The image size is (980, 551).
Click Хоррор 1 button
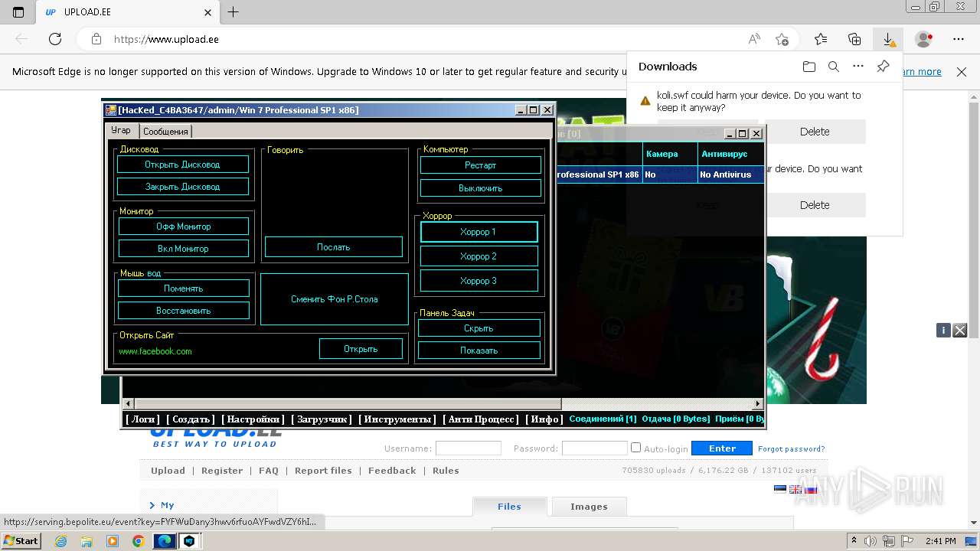479,232
